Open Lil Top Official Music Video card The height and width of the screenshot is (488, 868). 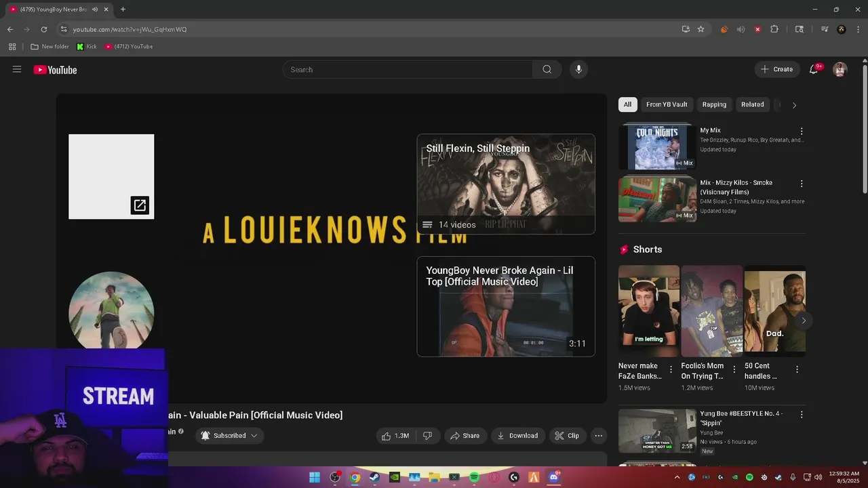[x=506, y=306]
